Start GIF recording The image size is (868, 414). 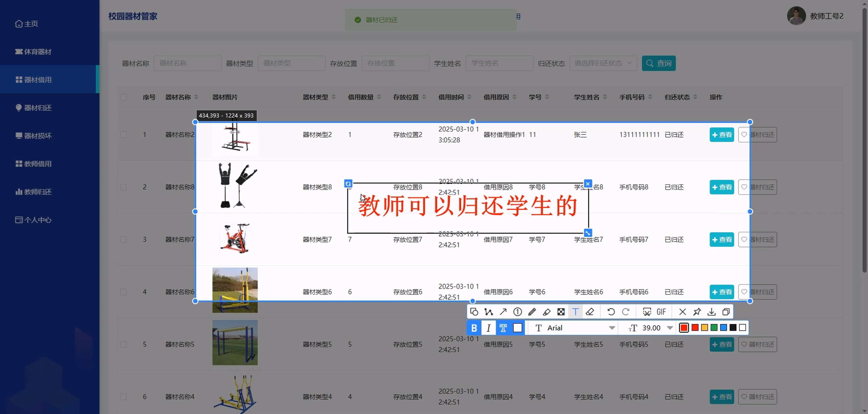[661, 312]
